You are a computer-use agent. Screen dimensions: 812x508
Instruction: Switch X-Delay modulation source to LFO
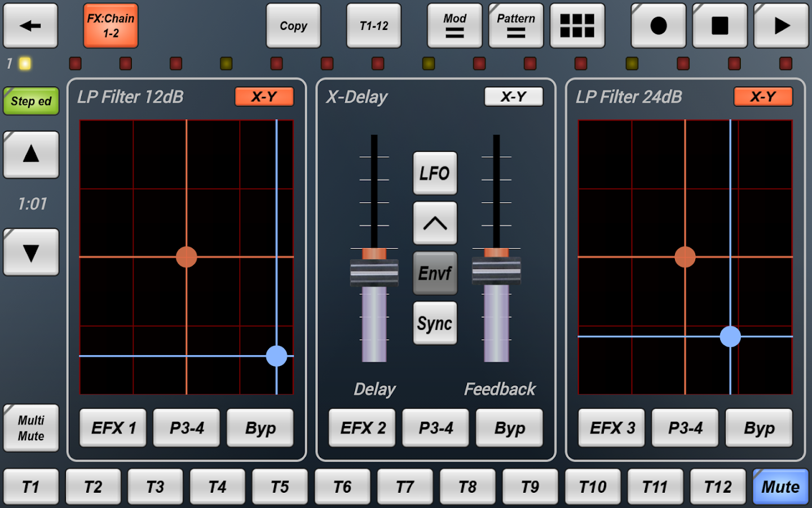coord(435,173)
